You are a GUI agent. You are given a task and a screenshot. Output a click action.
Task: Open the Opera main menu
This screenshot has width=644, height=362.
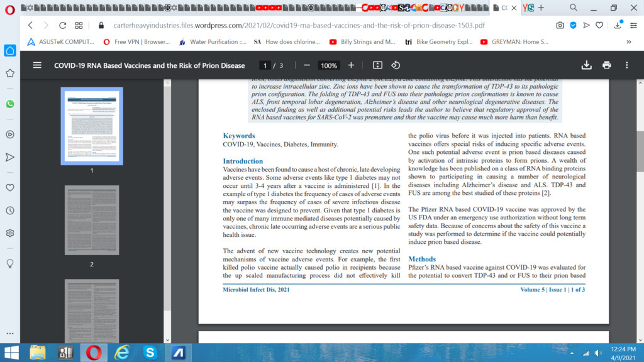(x=9, y=8)
